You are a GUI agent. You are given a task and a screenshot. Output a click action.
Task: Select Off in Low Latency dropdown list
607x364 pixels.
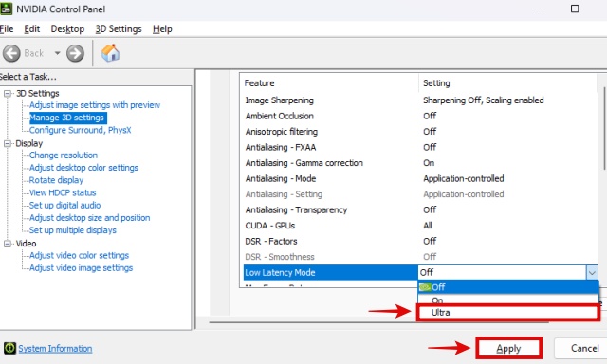tap(508, 287)
